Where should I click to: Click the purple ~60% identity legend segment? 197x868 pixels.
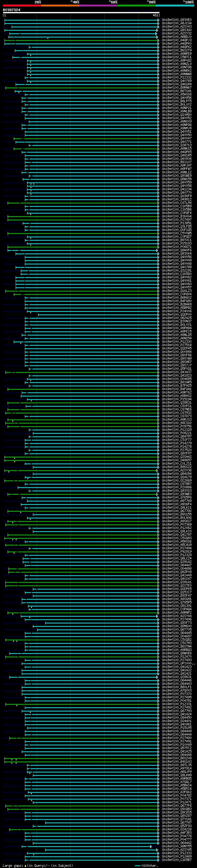[x=99, y=6]
